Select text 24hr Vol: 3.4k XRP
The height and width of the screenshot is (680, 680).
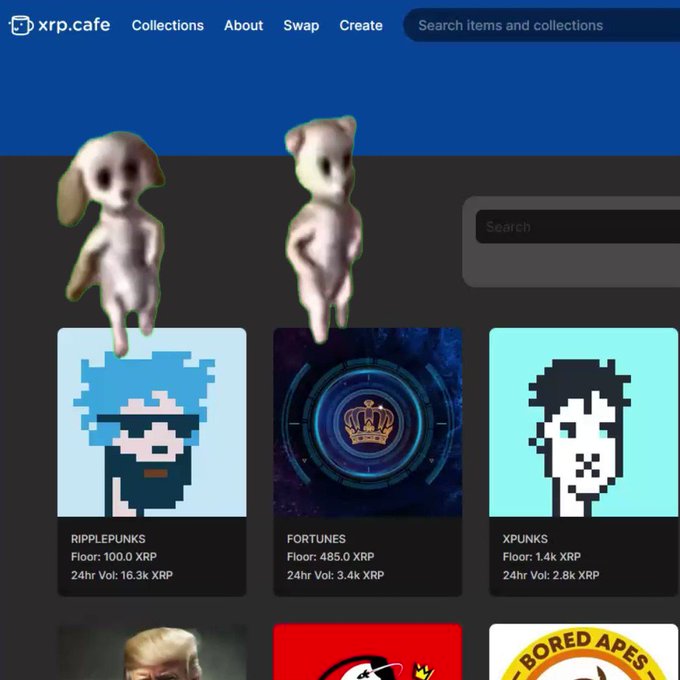coord(335,575)
